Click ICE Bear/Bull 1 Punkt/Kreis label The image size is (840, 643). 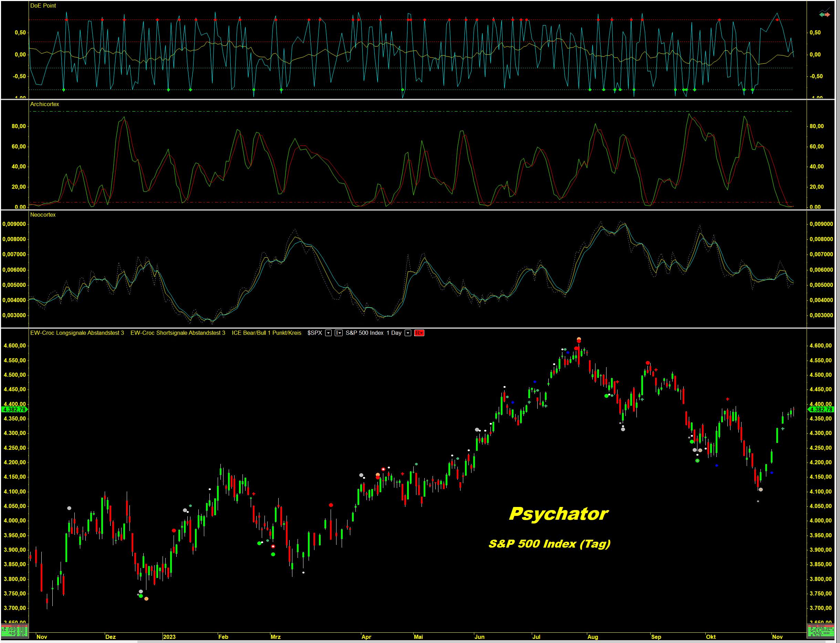[x=266, y=333]
